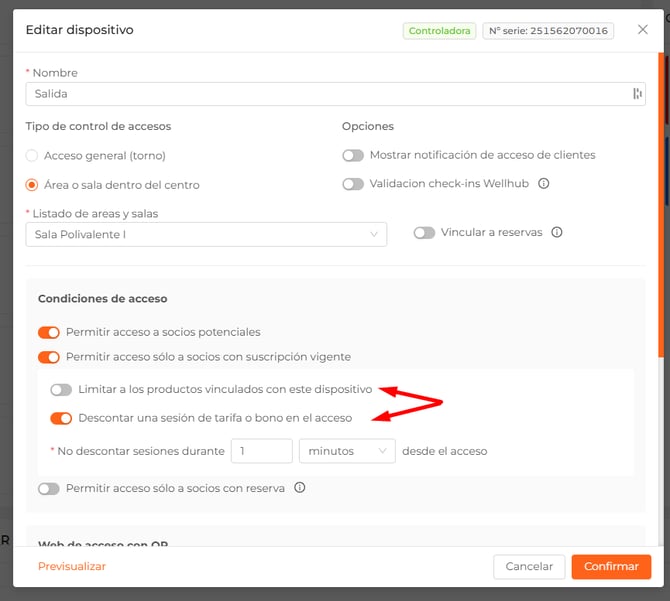Image resolution: width=670 pixels, height=601 pixels.
Task: Click the info icon beside Vincular a reservas
Action: point(557,232)
